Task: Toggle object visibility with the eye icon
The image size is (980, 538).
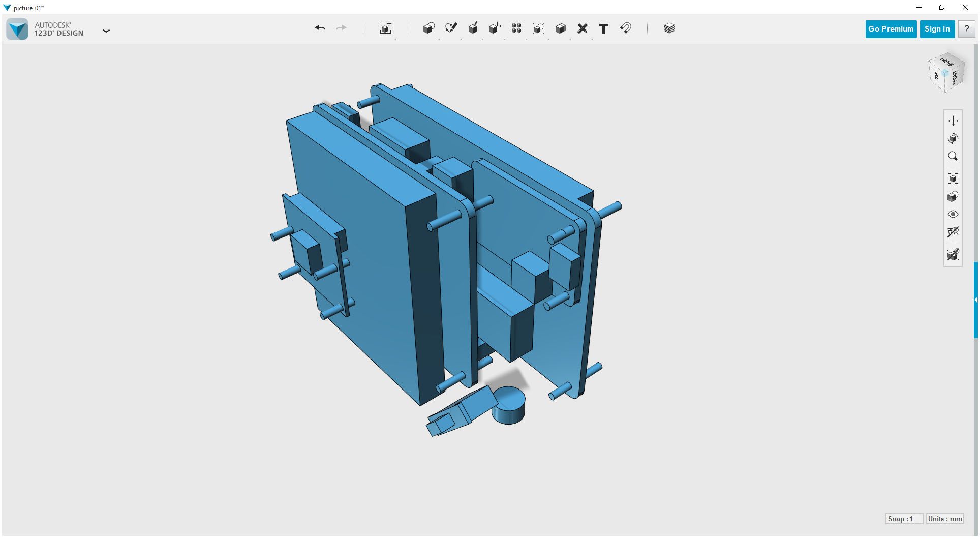Action: click(953, 214)
